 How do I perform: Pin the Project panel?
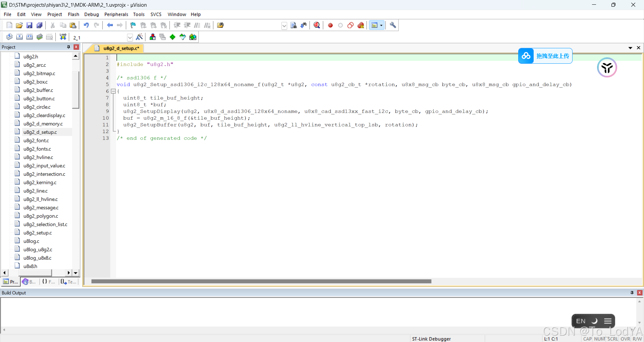click(x=68, y=47)
